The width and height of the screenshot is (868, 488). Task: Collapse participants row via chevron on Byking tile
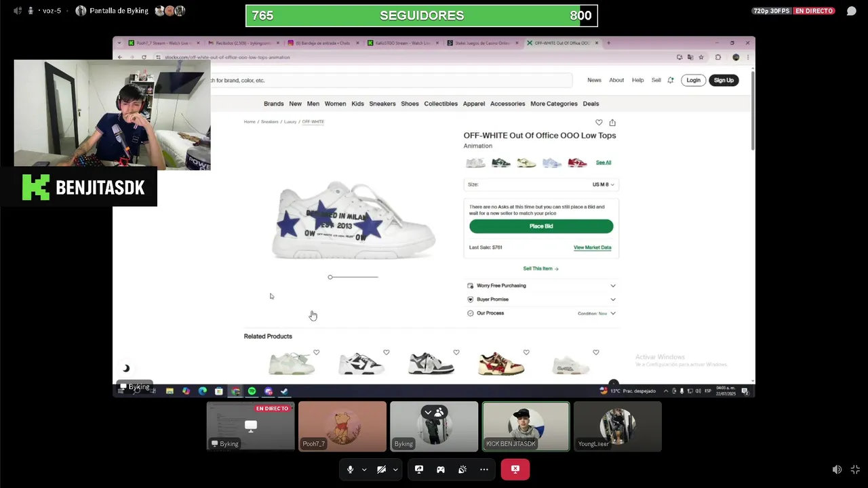point(428,412)
